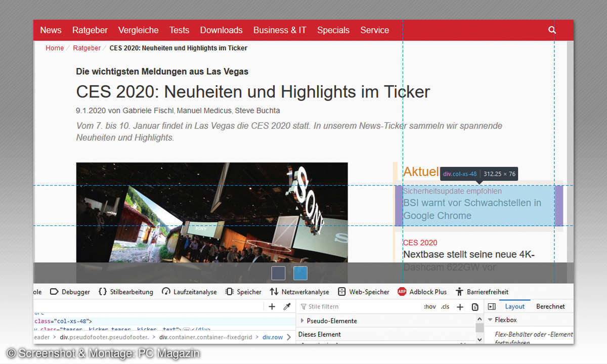Click the Stile filtern input field
Viewport: 607px width, 364px height.
pos(359,306)
